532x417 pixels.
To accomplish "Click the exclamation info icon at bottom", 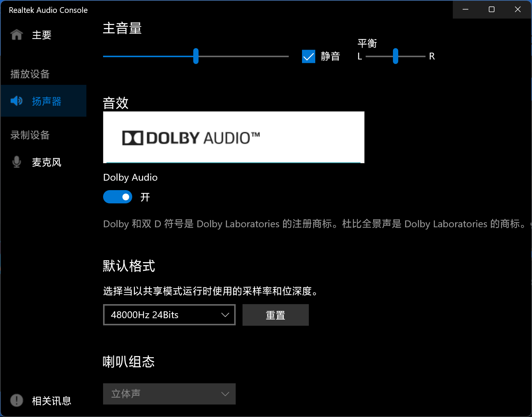I will pos(17,400).
